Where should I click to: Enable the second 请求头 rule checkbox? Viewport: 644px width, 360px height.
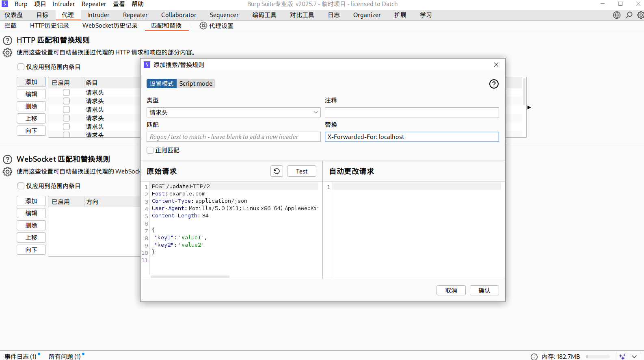pos(66,101)
